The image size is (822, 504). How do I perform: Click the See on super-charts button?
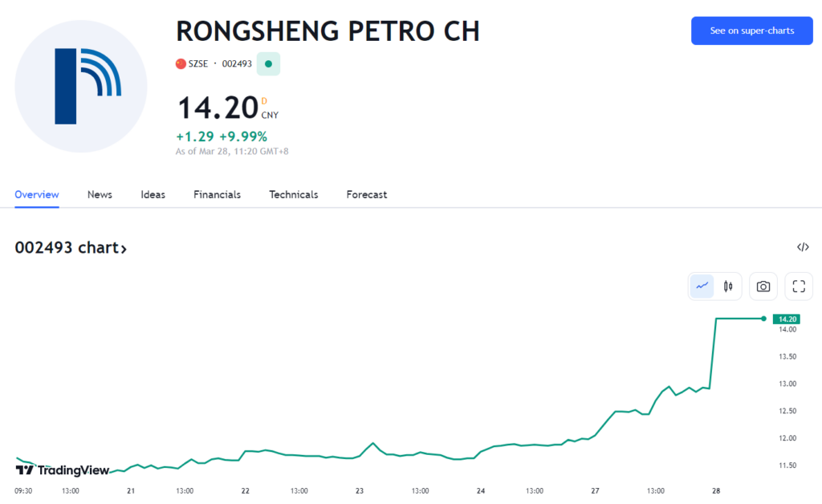[x=751, y=31]
